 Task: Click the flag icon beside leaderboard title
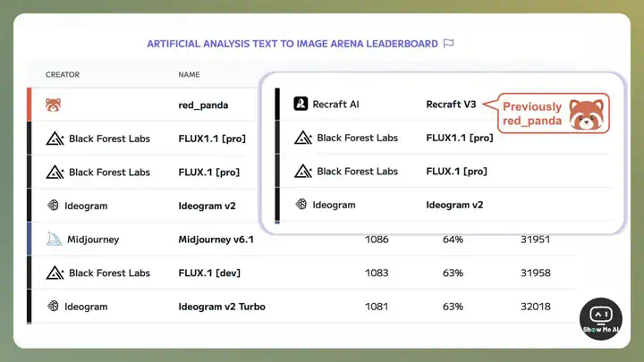click(x=448, y=44)
